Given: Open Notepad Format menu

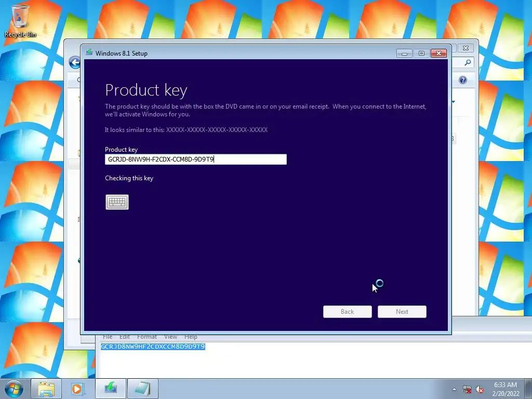Looking at the screenshot, I should click(147, 337).
